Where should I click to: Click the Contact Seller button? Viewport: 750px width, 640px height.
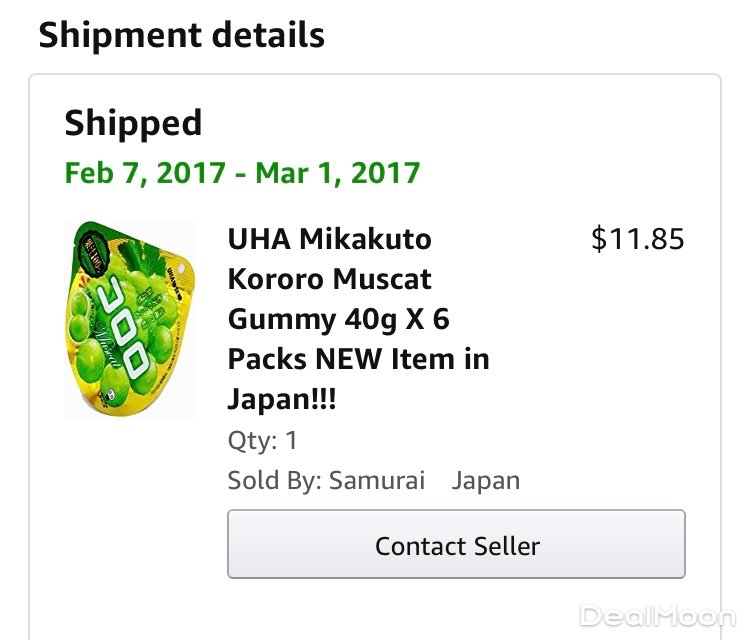tap(456, 545)
